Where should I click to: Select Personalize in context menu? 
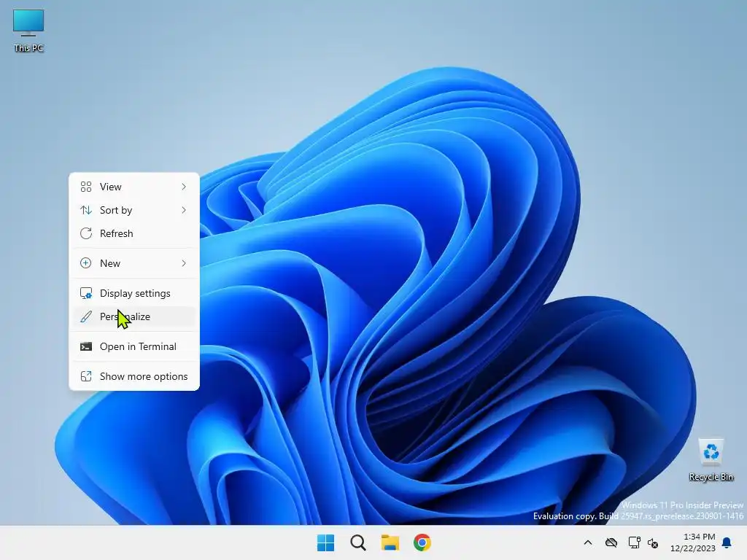(x=134, y=316)
